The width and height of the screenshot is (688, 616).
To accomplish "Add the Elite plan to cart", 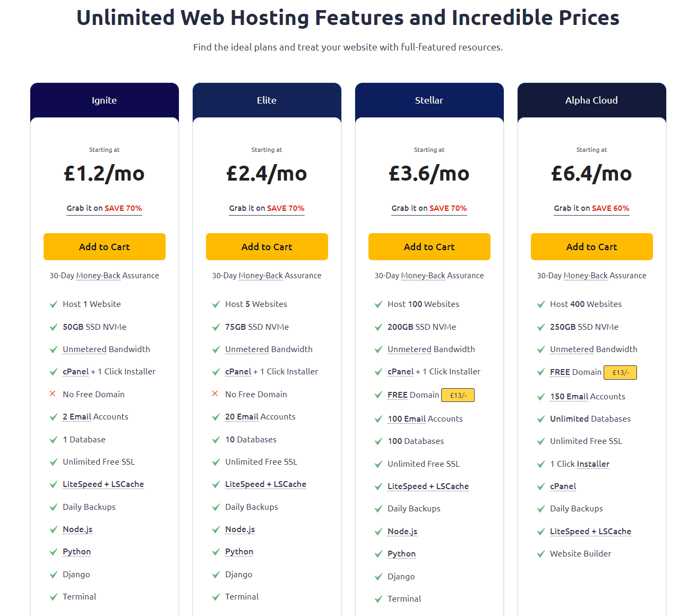I will pos(267,247).
